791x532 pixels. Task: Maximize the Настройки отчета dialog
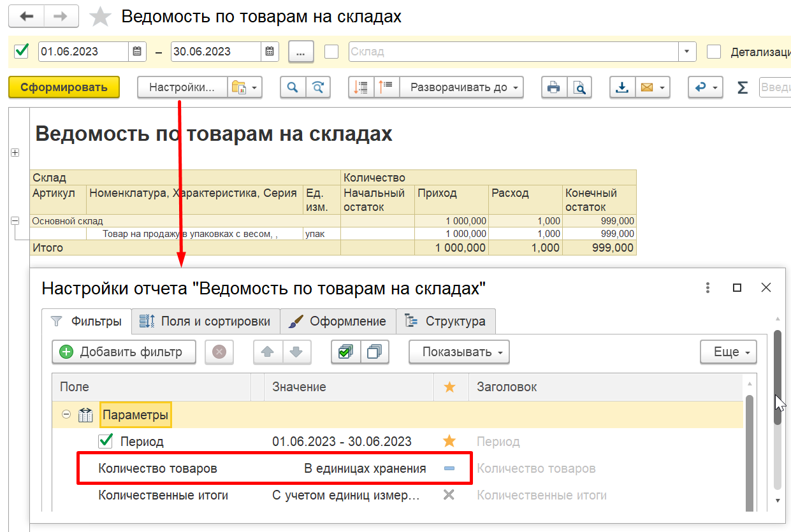tap(737, 287)
